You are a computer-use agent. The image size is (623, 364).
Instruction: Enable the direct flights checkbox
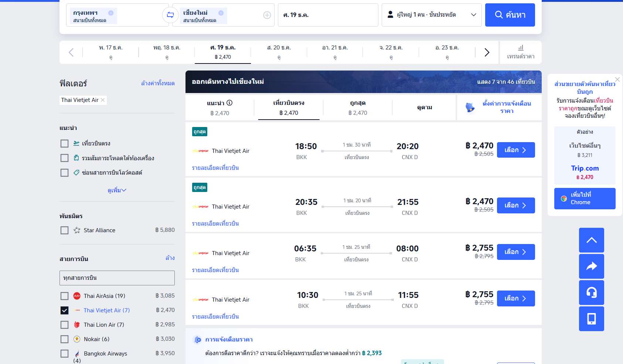point(65,144)
